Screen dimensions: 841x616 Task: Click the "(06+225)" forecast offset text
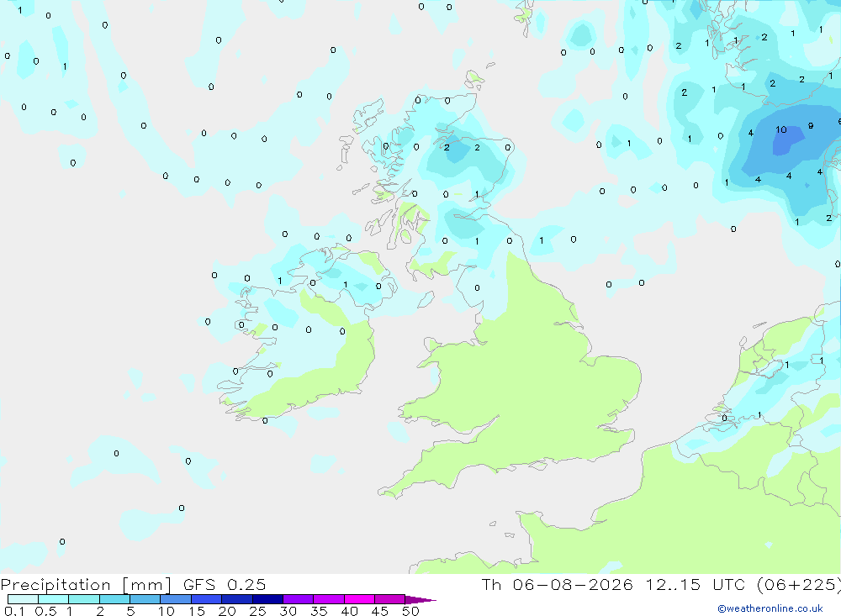coord(799,585)
